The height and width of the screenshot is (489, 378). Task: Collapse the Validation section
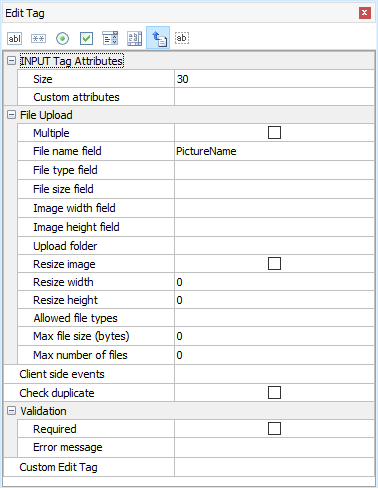click(11, 411)
